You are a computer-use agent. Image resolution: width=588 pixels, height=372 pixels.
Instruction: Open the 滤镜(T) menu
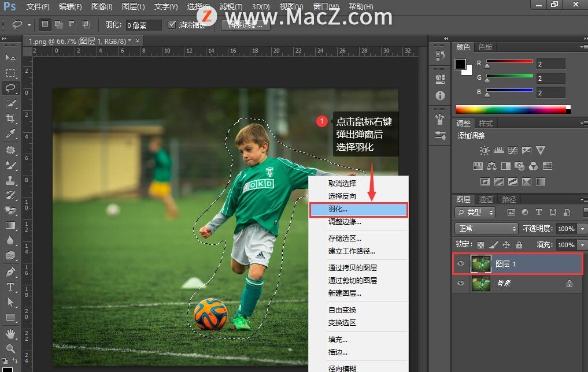click(231, 7)
